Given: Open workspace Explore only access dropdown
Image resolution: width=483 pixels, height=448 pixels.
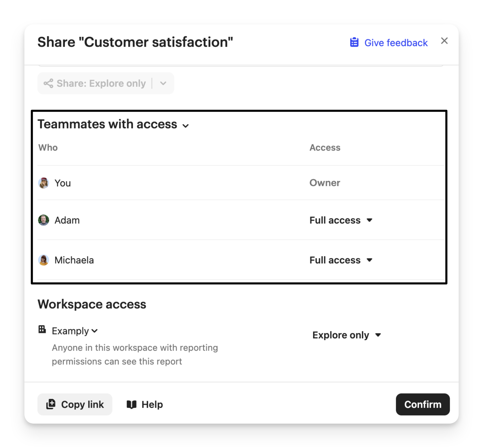Looking at the screenshot, I should pos(347,335).
